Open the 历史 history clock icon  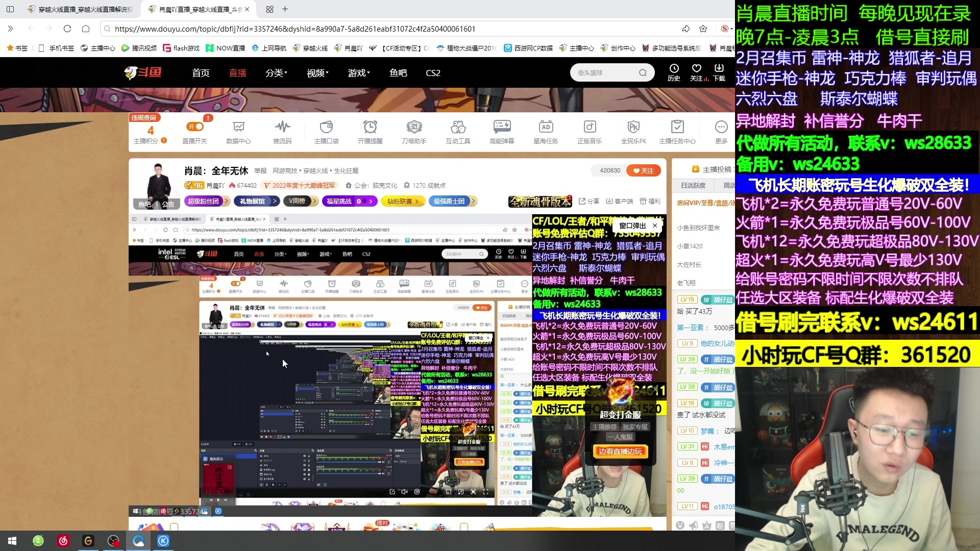[x=674, y=72]
